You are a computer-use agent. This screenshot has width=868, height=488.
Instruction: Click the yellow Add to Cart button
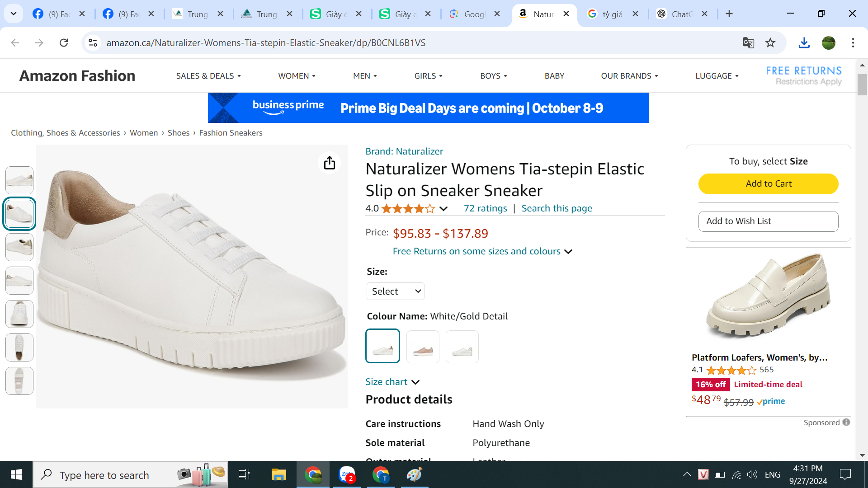coord(768,184)
